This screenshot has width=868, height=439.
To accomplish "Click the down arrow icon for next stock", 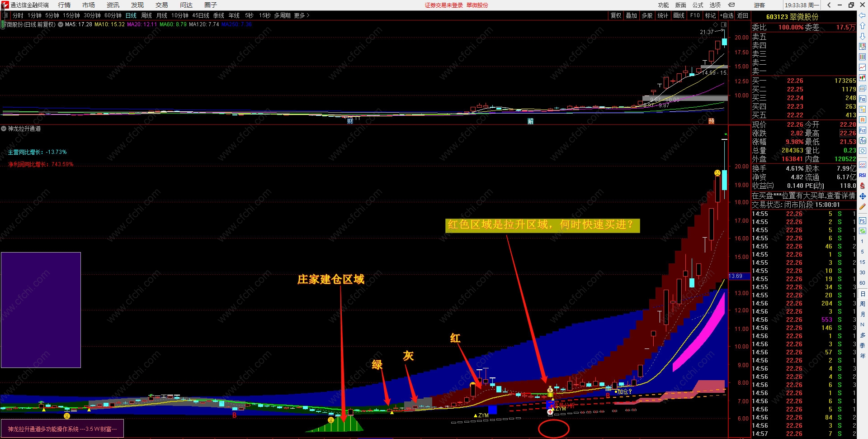I will tap(863, 36).
